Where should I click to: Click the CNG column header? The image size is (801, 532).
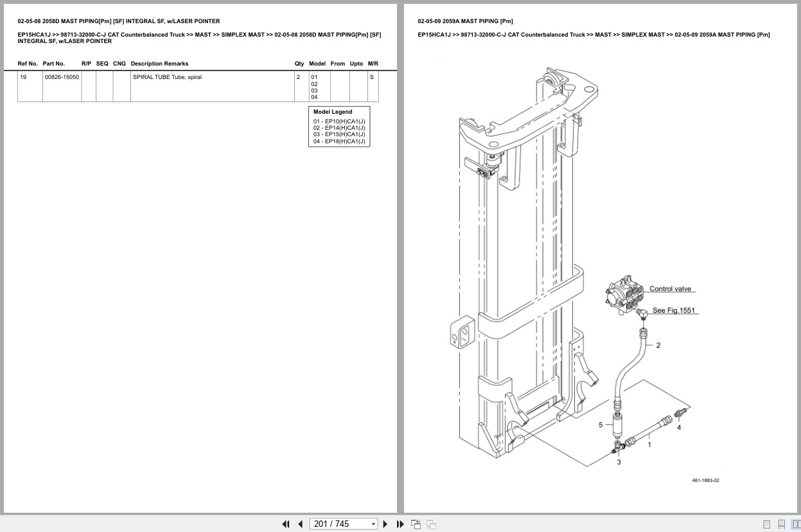(x=119, y=64)
